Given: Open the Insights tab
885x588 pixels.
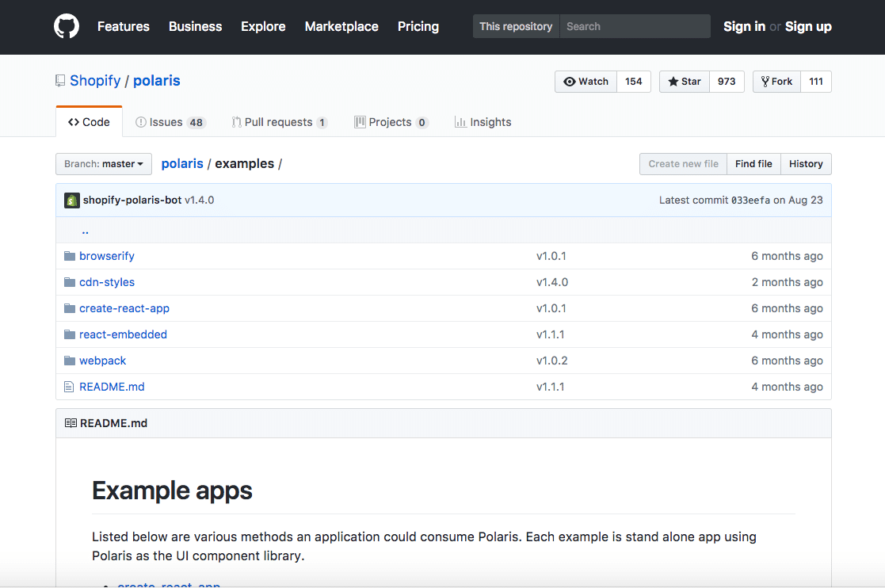Looking at the screenshot, I should [483, 122].
